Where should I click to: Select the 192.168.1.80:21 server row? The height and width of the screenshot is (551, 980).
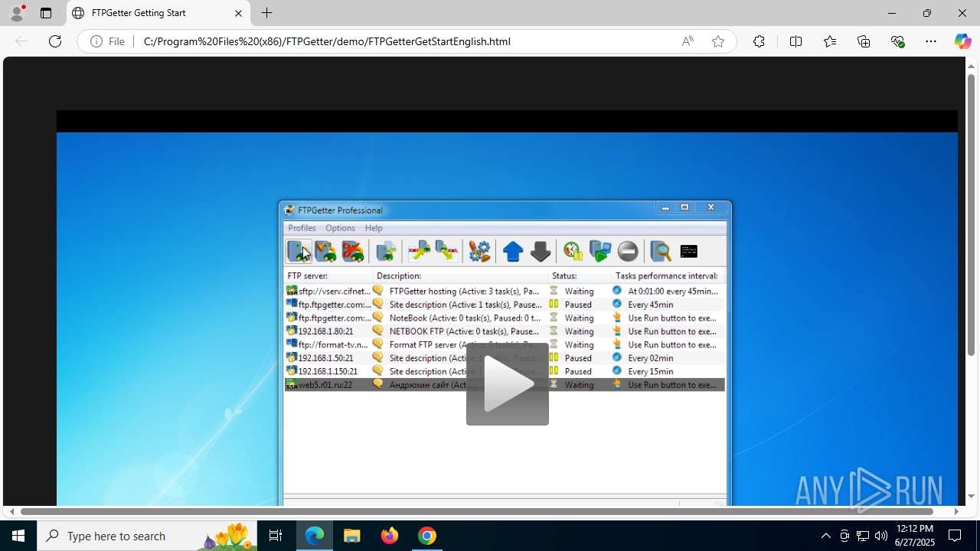505,331
